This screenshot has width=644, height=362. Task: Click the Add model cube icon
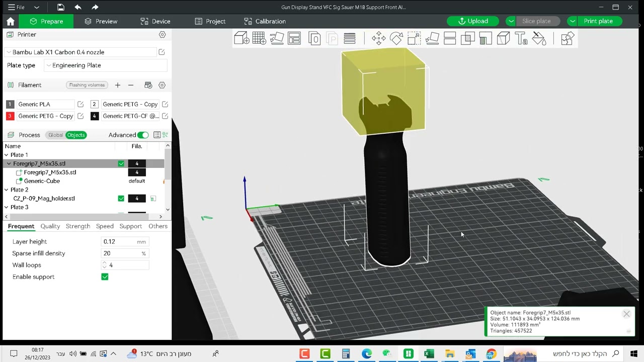point(242,39)
